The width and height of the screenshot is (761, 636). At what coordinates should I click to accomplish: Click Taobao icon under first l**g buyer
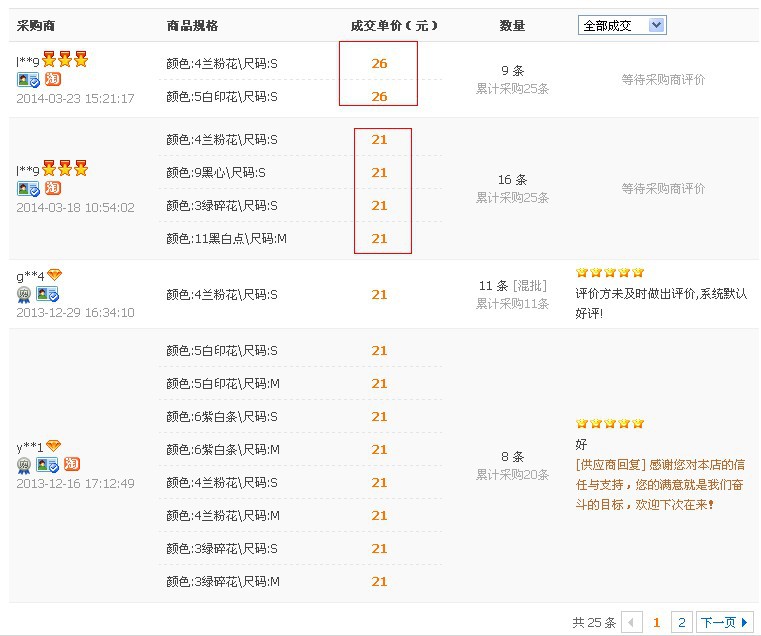[53, 79]
